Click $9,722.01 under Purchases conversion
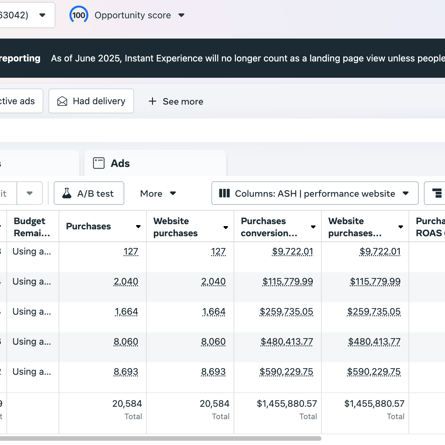 click(x=293, y=251)
